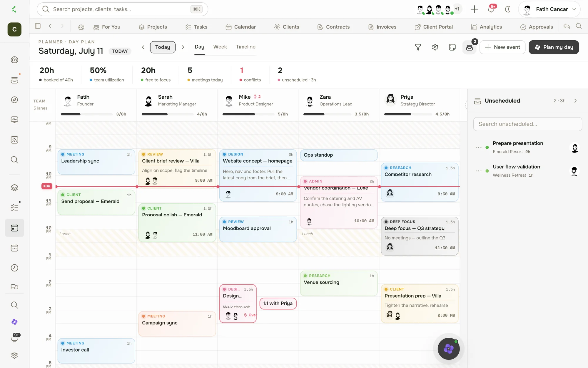
Task: Click the plus add icon in top bar
Action: click(x=474, y=9)
